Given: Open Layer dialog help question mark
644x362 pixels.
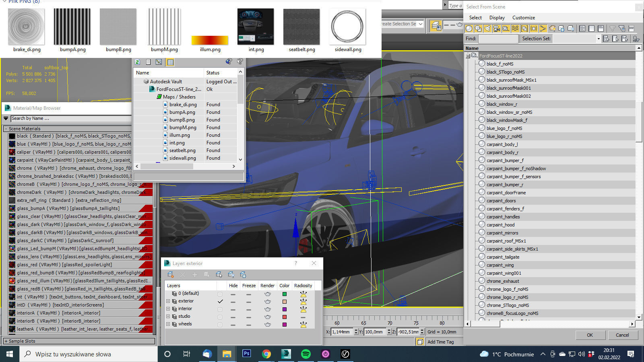Looking at the screenshot, I should point(296,263).
